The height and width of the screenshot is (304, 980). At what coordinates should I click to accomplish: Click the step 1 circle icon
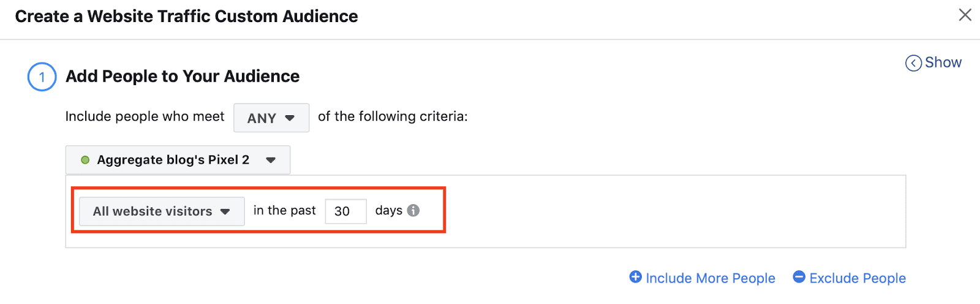42,77
